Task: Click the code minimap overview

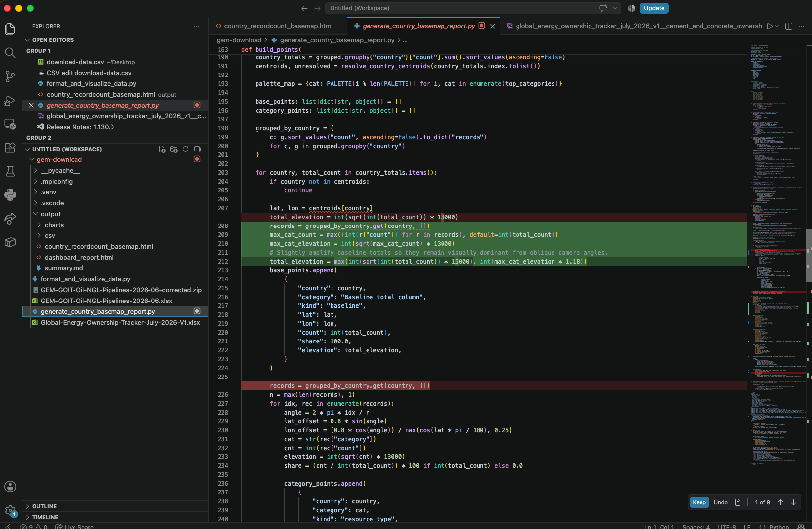Action: (x=777, y=254)
